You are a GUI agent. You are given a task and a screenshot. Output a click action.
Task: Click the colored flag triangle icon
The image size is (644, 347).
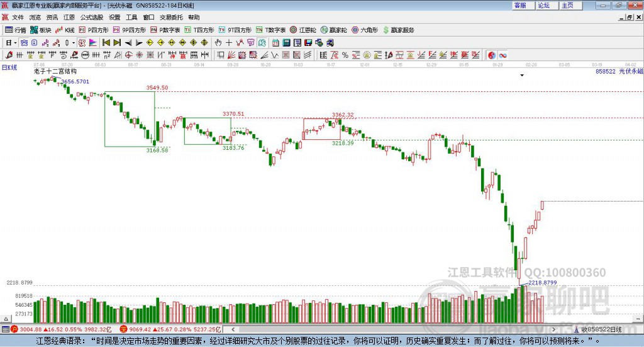[x=93, y=43]
